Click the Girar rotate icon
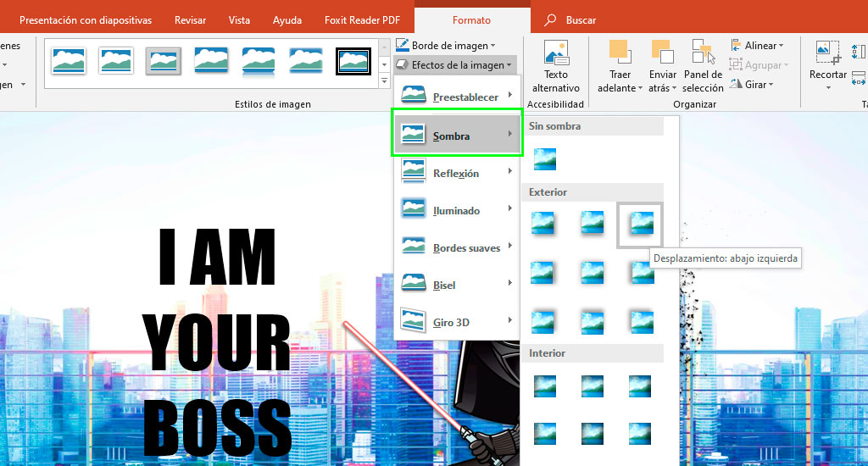Image resolution: width=868 pixels, height=466 pixels. click(x=736, y=84)
